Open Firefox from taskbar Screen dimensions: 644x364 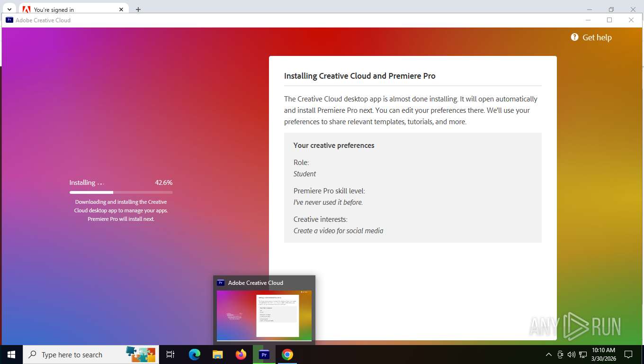click(x=241, y=355)
